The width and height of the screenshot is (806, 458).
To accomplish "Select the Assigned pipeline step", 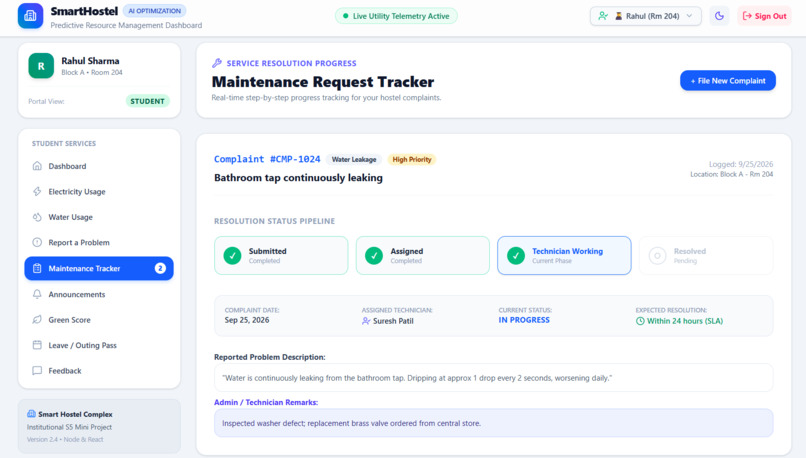I will tap(423, 255).
